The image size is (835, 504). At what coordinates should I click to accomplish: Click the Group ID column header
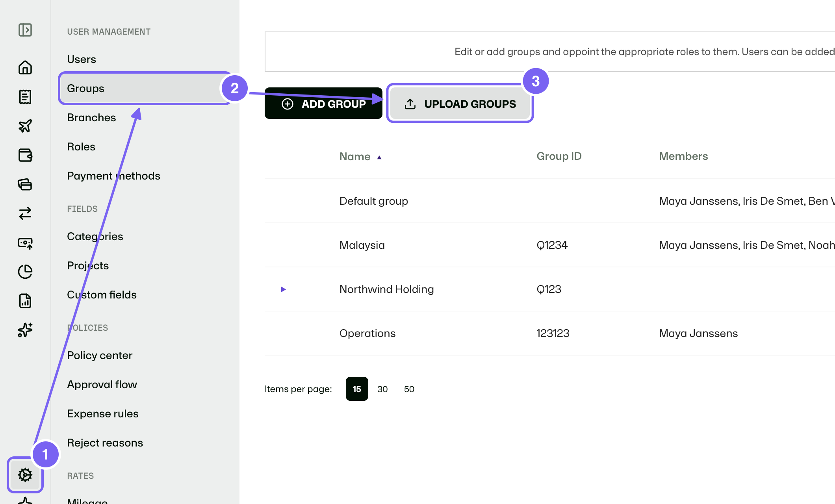[x=559, y=156]
